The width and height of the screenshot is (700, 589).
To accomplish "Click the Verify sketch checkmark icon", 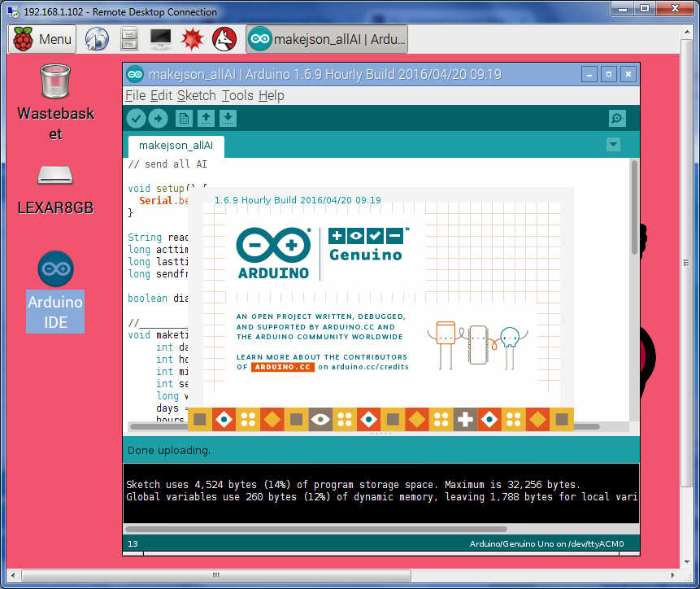I will point(136,119).
